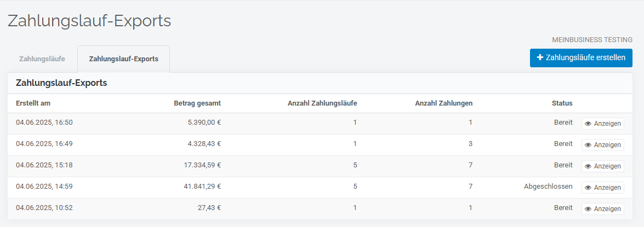Show the export created at 16:50
644x227 pixels.
(602, 124)
